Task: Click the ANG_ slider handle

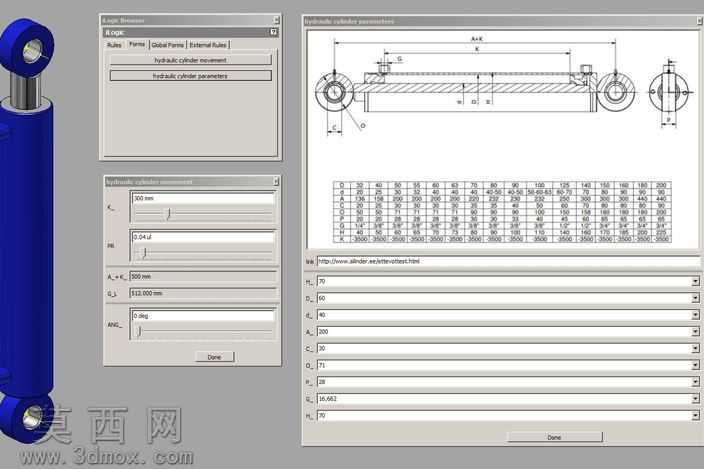Action: click(x=139, y=332)
